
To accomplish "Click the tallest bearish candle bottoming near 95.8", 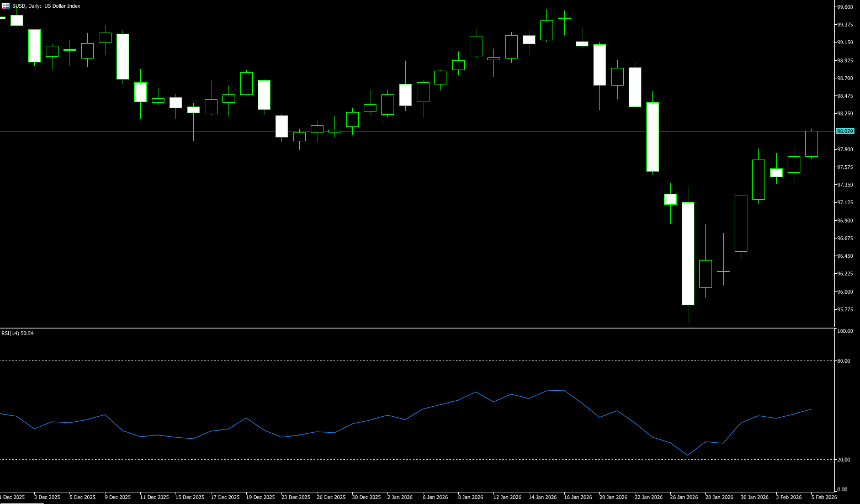I will 688,254.
